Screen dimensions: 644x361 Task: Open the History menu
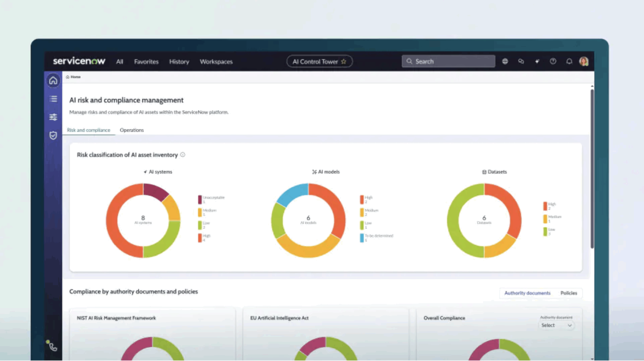click(179, 62)
